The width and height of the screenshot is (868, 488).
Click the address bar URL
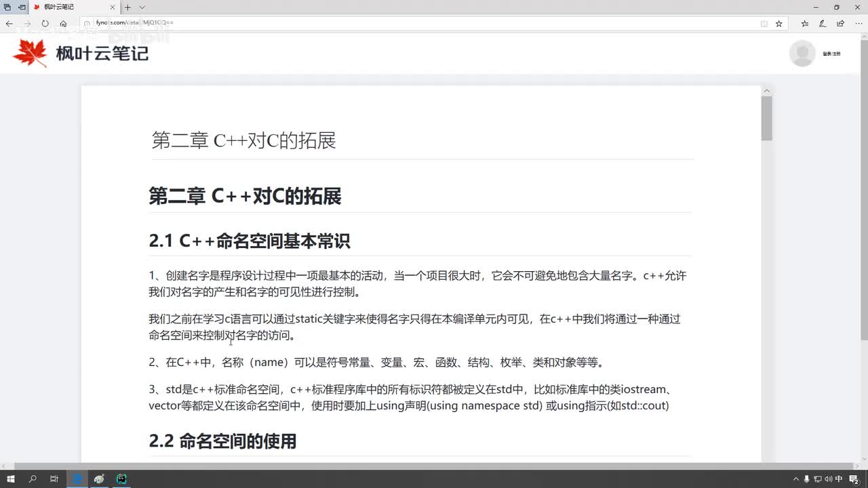[x=135, y=23]
